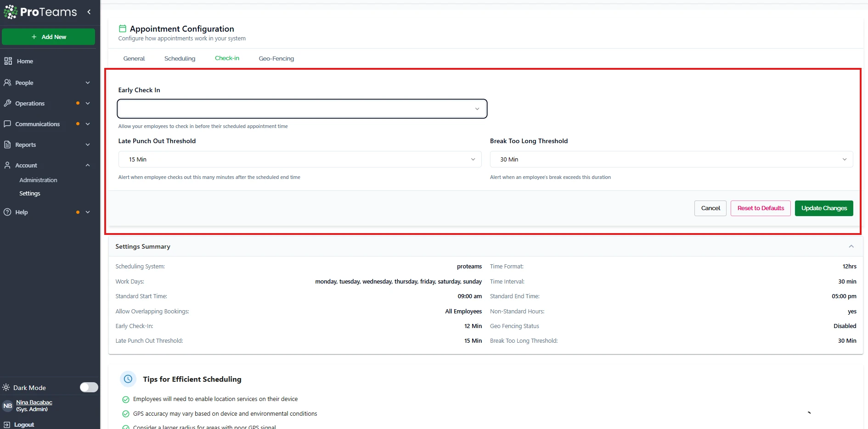Expand the People menu chevron

click(88, 83)
